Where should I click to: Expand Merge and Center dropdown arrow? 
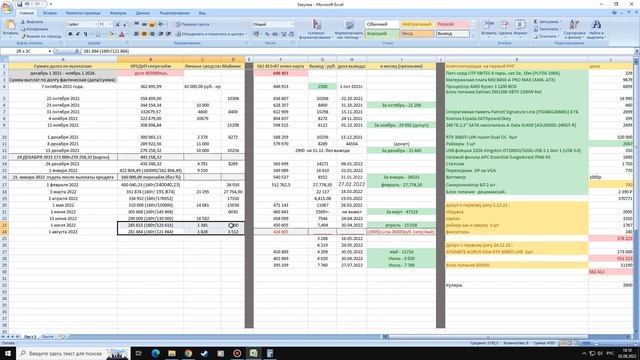coord(246,34)
